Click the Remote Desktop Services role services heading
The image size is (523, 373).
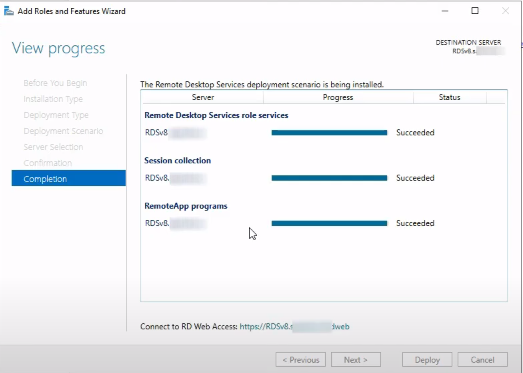216,115
